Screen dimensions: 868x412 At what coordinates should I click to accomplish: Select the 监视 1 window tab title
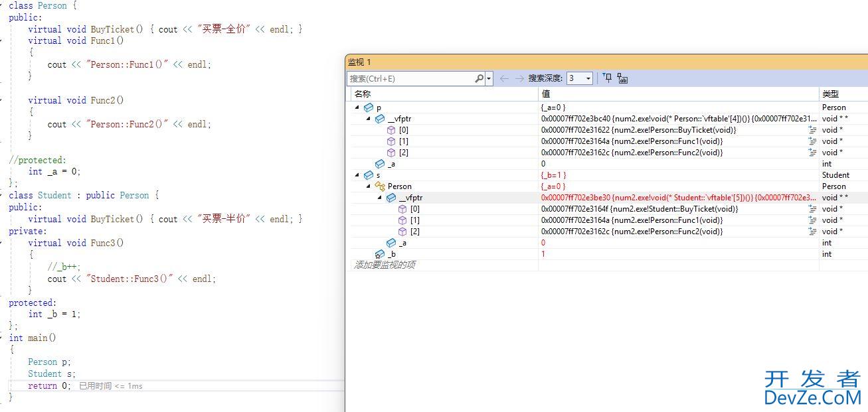360,62
